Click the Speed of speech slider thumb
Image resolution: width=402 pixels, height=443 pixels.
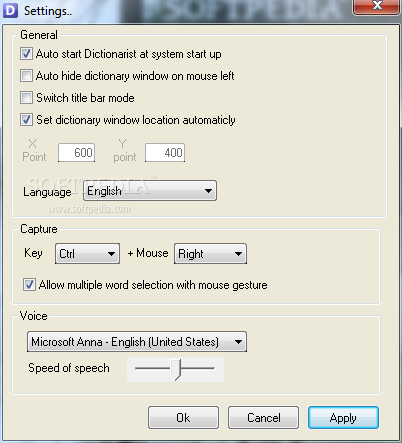(x=176, y=369)
